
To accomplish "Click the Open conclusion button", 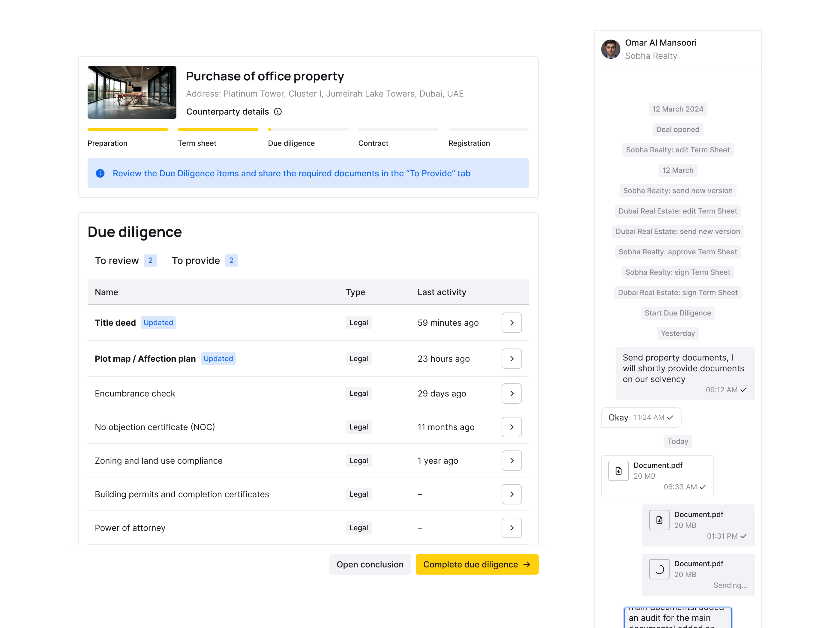I will [x=370, y=565].
